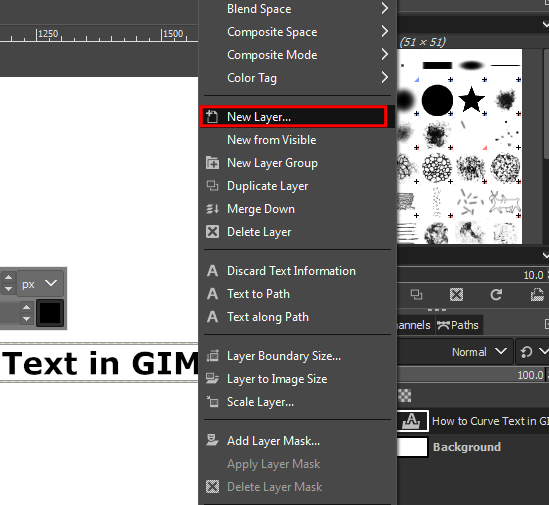549x505 pixels.
Task: Adjust the layer opacity slider at 100.0
Action: click(x=471, y=375)
